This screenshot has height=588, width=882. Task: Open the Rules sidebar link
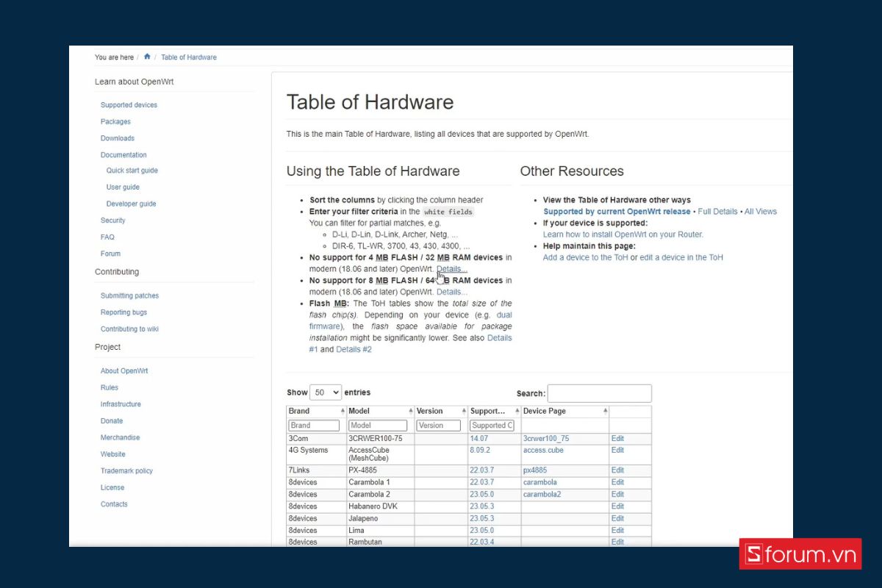(x=110, y=387)
